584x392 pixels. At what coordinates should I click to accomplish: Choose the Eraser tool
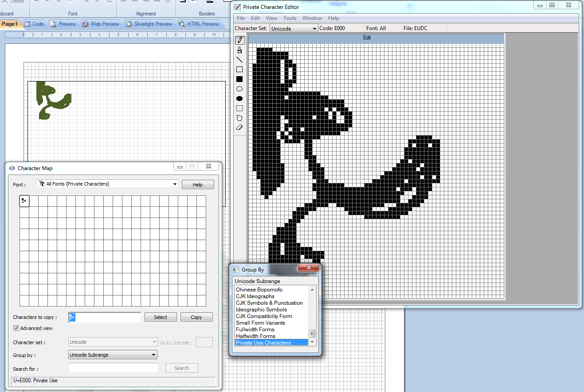(x=239, y=128)
